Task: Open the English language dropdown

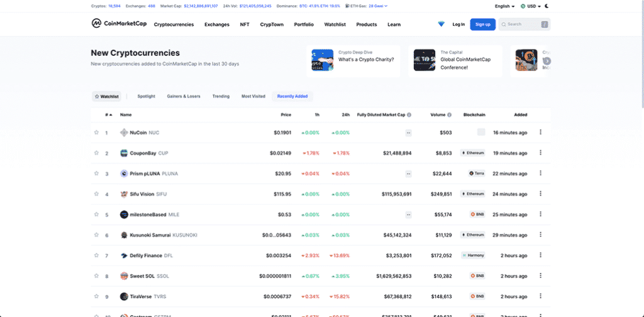Action: coord(505,6)
